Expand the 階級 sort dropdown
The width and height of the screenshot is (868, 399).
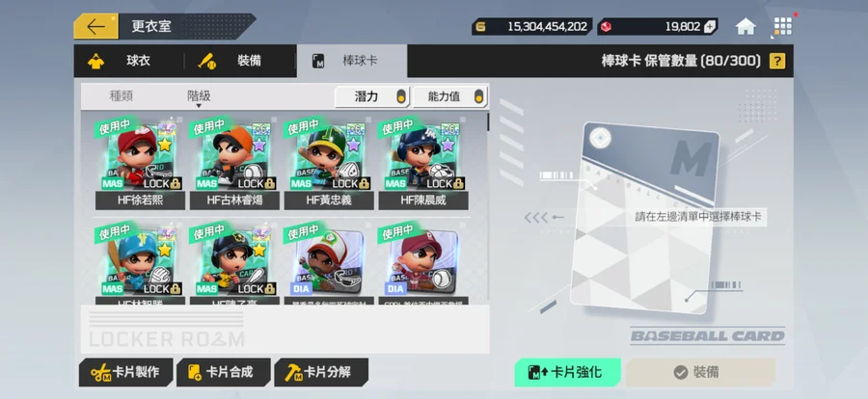[199, 96]
